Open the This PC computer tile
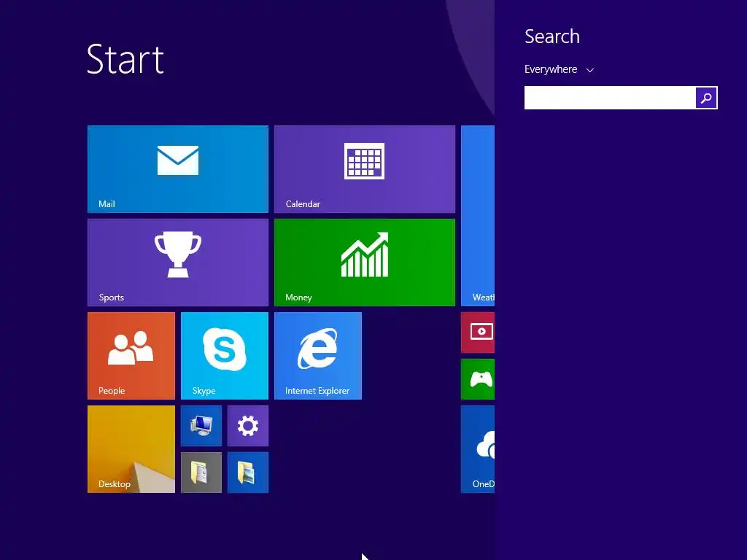 201,426
